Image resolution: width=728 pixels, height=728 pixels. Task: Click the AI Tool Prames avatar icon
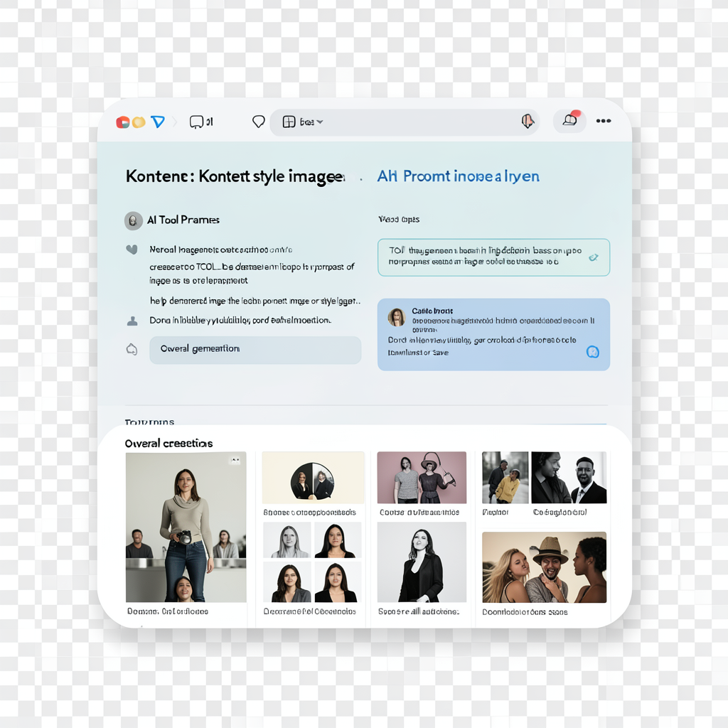[134, 220]
